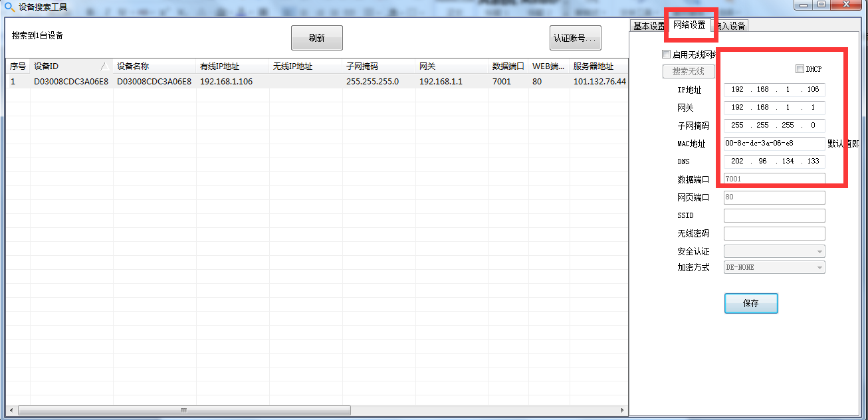Open the 安全认证 dropdown
Viewport: 868px width, 420px height.
coord(774,251)
